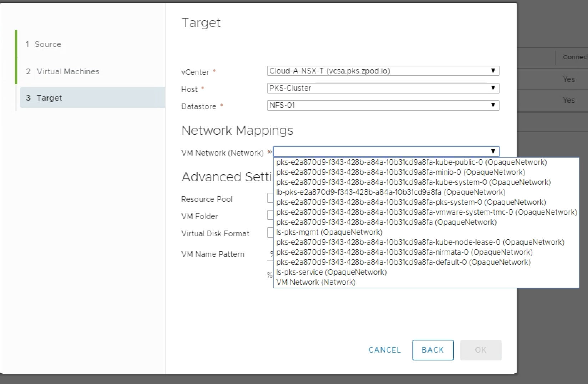
Task: Pick the lb-pks OpaqueNetwork option
Action: [x=390, y=192]
